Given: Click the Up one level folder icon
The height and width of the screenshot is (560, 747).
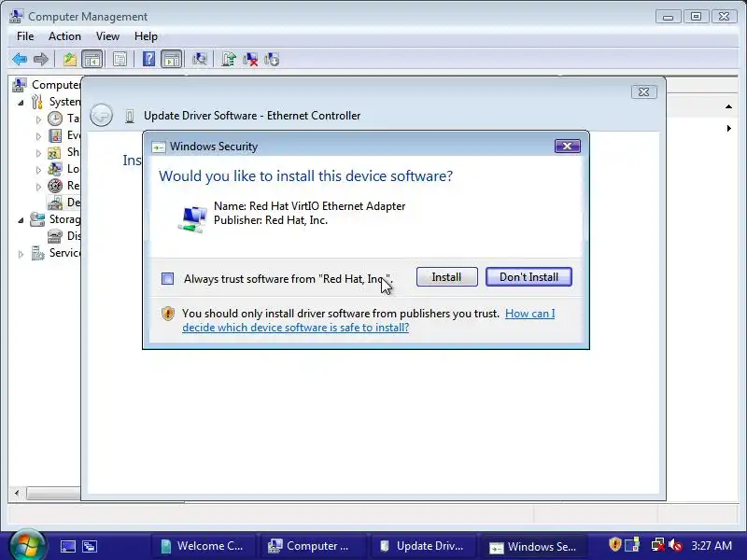Looking at the screenshot, I should 70,60.
